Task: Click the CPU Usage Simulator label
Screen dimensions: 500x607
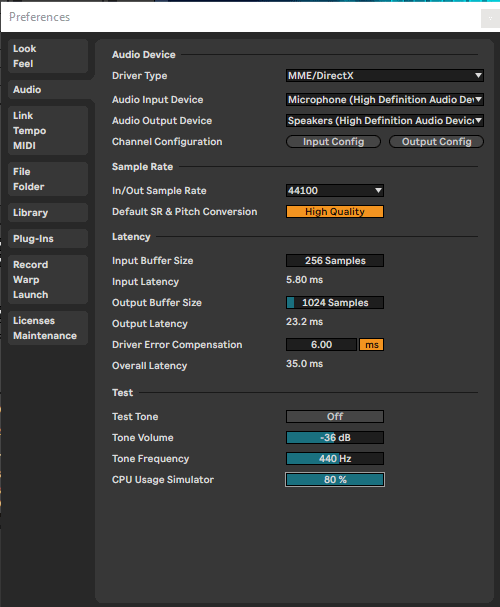Action: (163, 480)
